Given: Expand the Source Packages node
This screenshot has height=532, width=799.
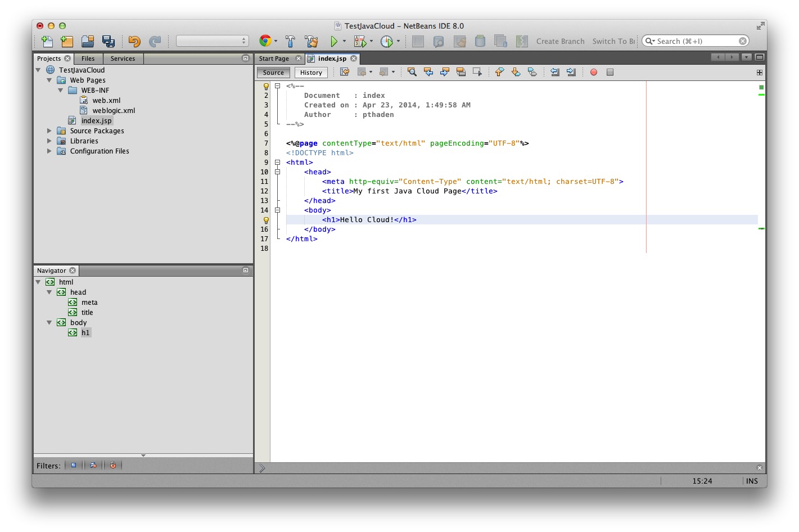Looking at the screenshot, I should click(49, 131).
